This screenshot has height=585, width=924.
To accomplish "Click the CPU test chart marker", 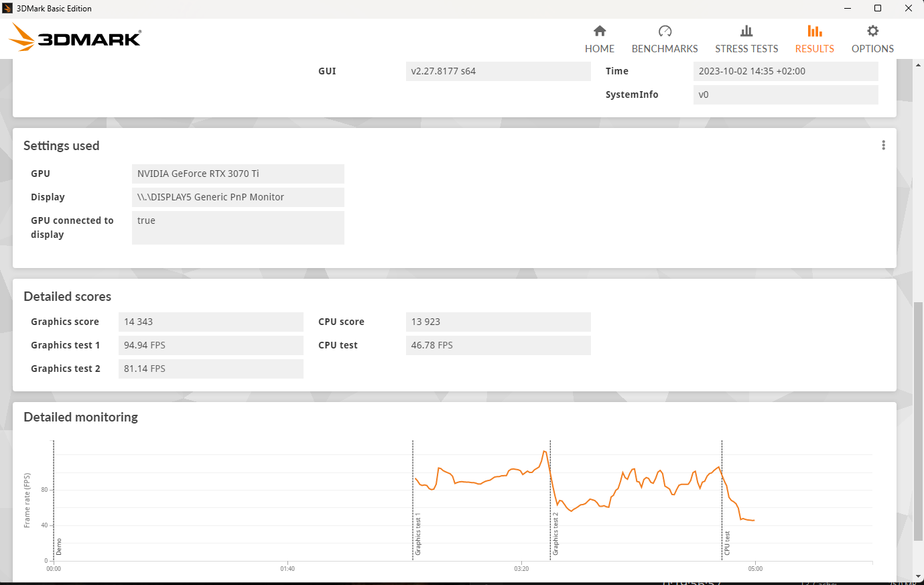I will click(x=727, y=543).
